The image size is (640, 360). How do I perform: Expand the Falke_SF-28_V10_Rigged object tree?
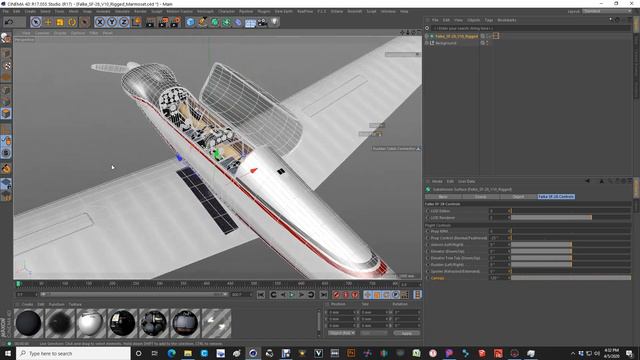(427, 36)
